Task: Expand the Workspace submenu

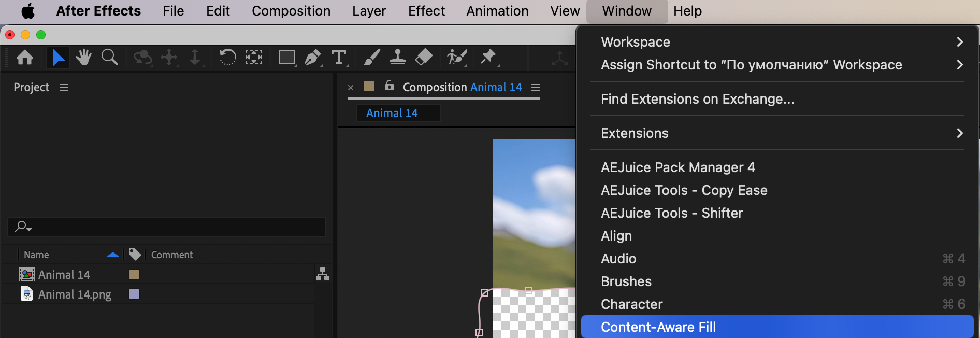Action: 777,42
